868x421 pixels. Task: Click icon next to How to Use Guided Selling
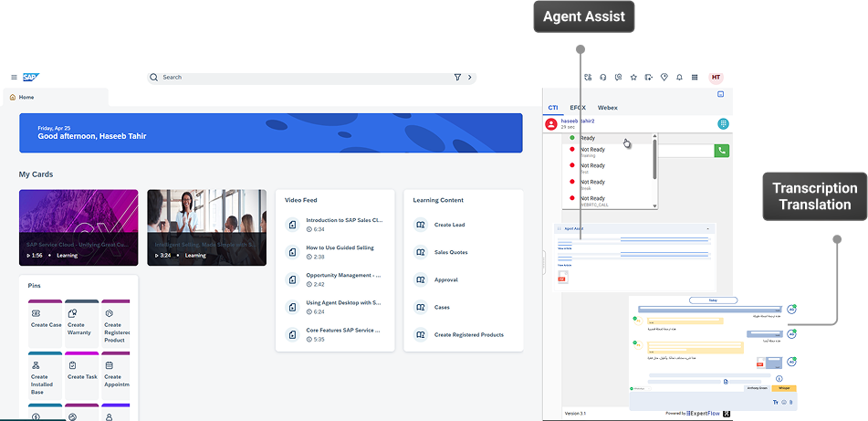pyautogui.click(x=292, y=252)
